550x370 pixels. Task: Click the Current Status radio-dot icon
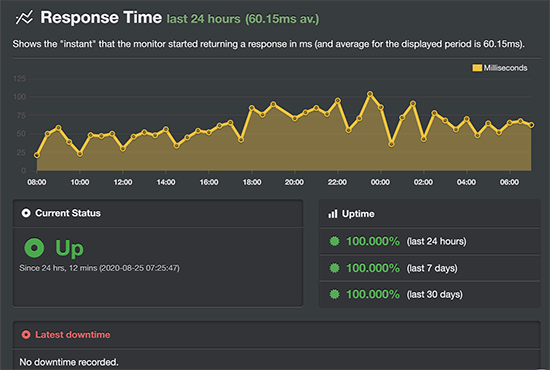pyautogui.click(x=26, y=213)
